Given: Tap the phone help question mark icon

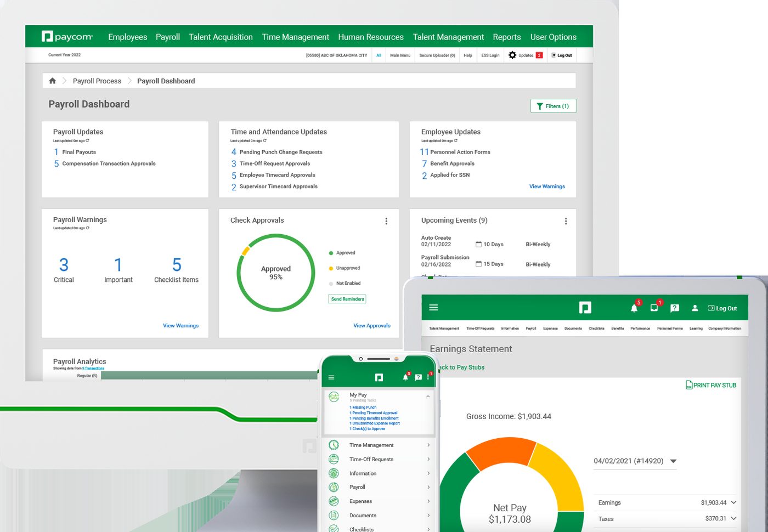Looking at the screenshot, I should [418, 377].
